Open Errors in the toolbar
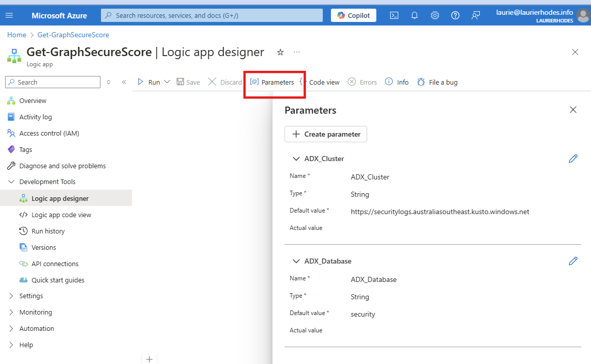Screen dimensions: 591x364 [x=362, y=82]
